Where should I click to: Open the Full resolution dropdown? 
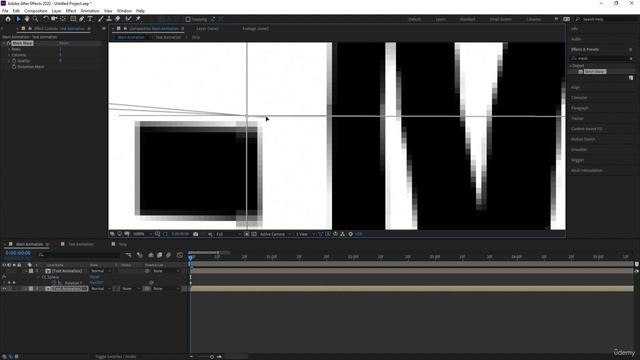tap(228, 234)
